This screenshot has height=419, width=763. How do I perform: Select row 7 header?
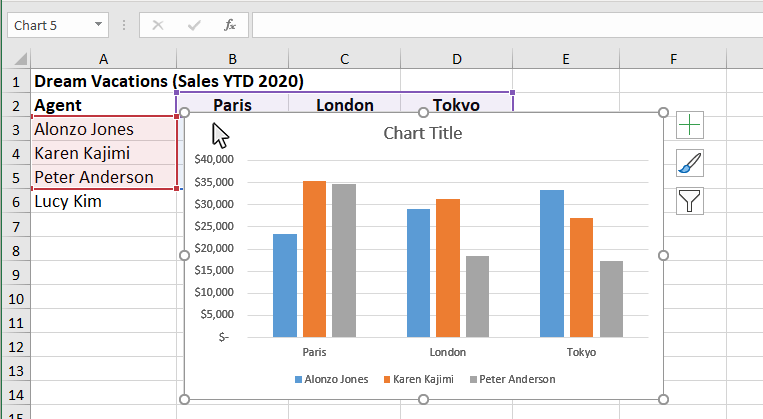click(x=16, y=226)
